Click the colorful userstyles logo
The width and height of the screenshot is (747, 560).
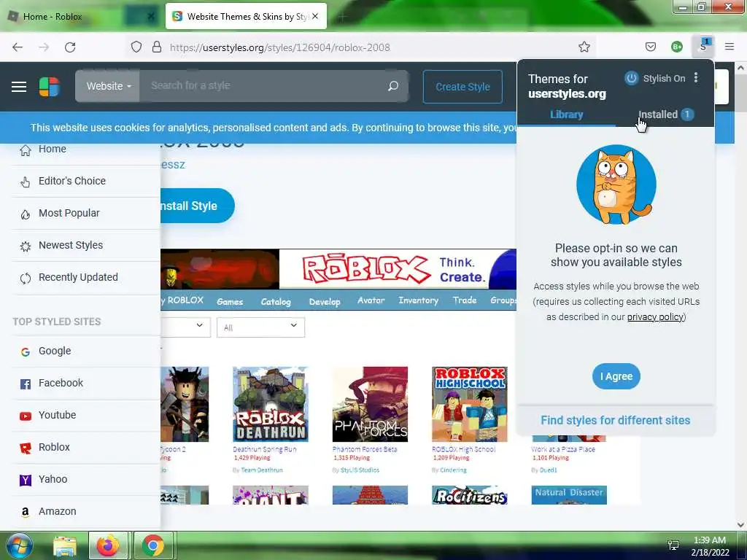(x=49, y=87)
